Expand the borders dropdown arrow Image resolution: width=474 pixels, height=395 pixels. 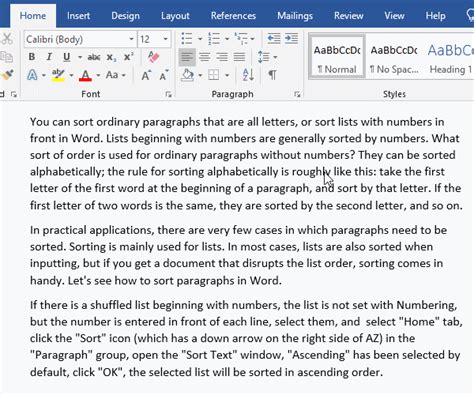[x=227, y=75]
